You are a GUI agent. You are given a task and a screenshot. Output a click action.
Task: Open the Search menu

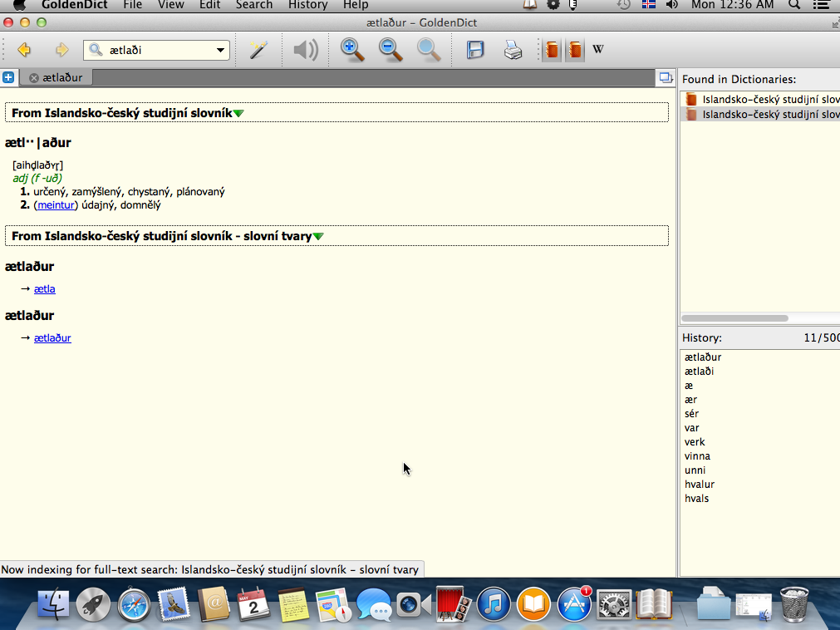[x=254, y=5]
